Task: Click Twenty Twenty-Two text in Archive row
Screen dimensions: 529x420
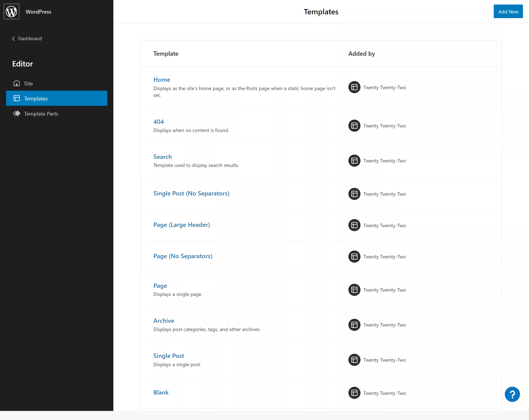Action: (x=385, y=325)
